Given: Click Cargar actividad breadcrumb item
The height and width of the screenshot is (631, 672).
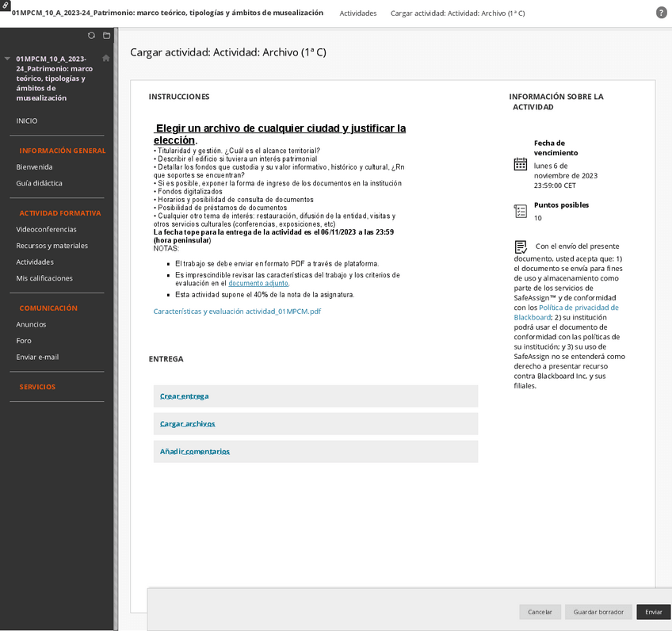Looking at the screenshot, I should coord(458,13).
